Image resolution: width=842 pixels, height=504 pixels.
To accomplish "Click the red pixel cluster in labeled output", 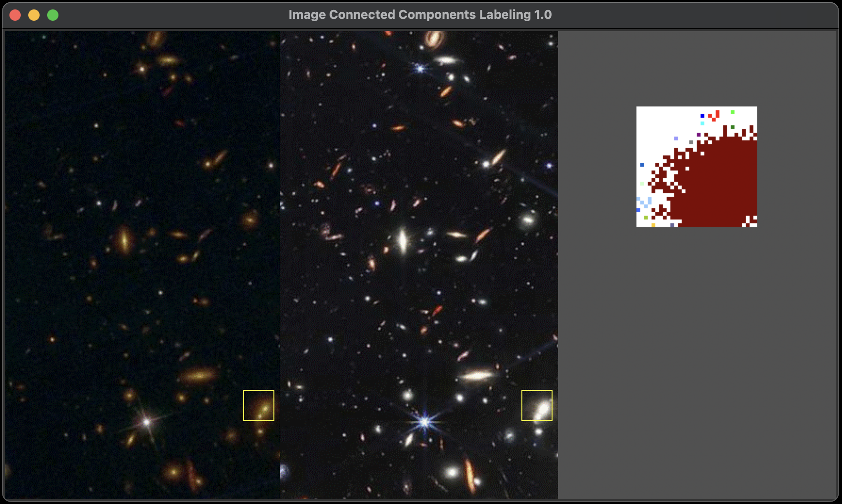I will [714, 115].
